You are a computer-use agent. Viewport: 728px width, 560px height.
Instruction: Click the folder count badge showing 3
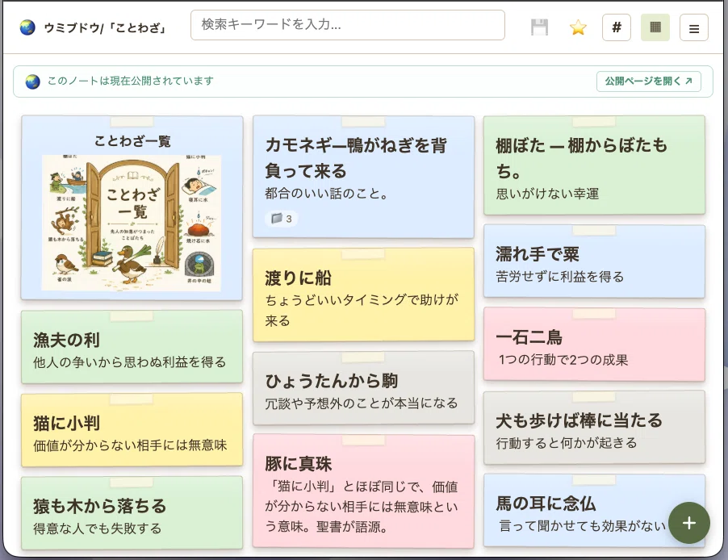pos(282,218)
